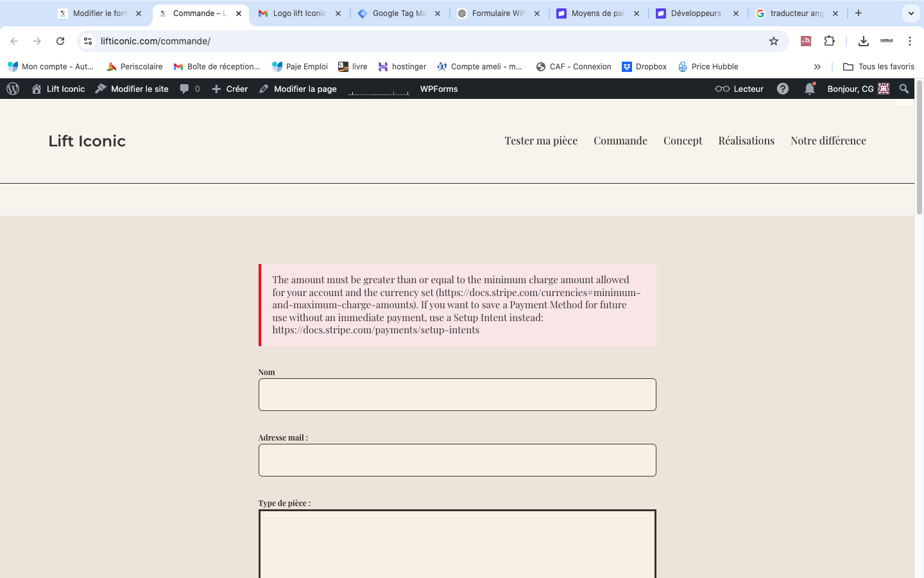Switch to the Google Tag Manager tab
924x578 pixels.
pos(398,13)
